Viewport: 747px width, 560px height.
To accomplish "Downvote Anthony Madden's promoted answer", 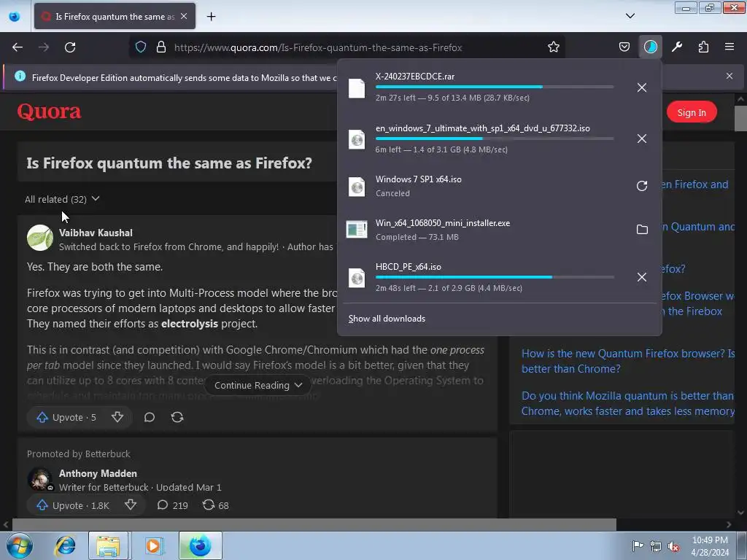I will click(x=131, y=505).
